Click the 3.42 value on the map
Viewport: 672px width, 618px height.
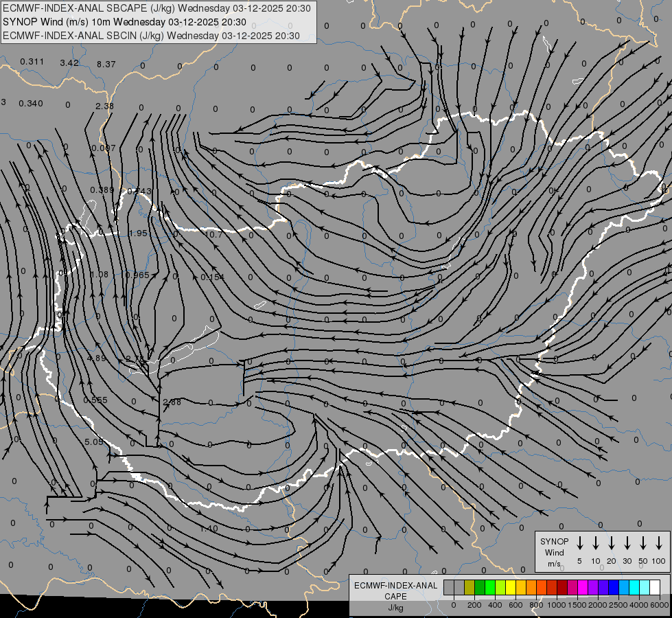point(69,63)
